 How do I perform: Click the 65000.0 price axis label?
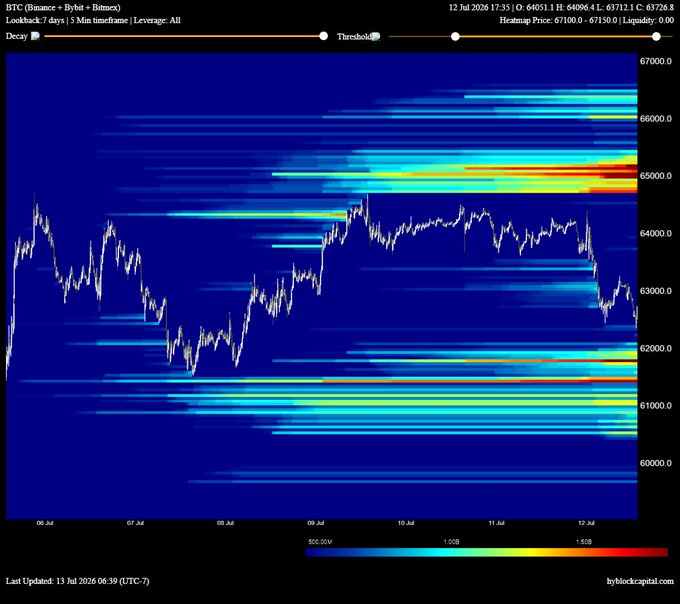[x=655, y=176]
